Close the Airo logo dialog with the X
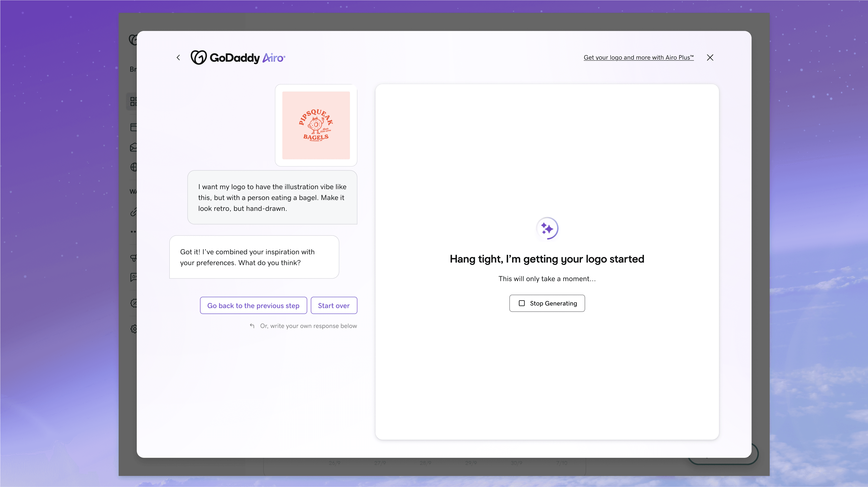Image resolution: width=868 pixels, height=487 pixels. [x=710, y=58]
